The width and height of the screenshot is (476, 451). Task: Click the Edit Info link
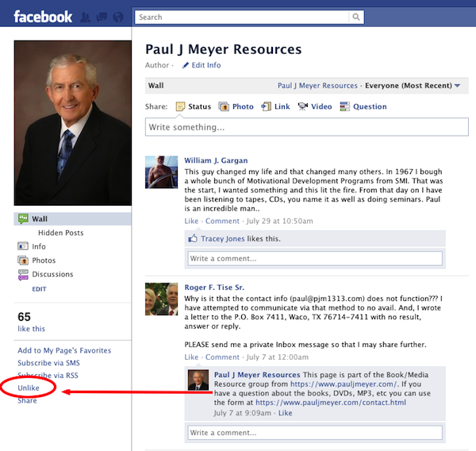pyautogui.click(x=206, y=65)
